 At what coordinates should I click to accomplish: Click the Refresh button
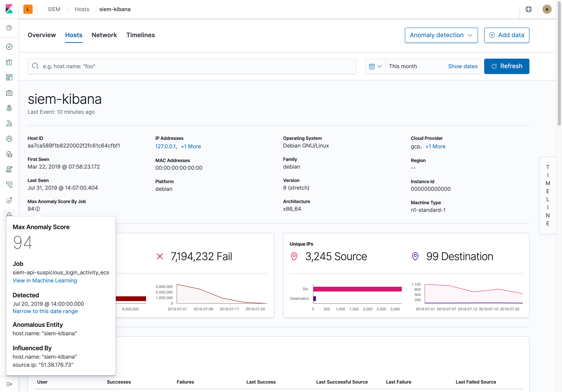506,66
